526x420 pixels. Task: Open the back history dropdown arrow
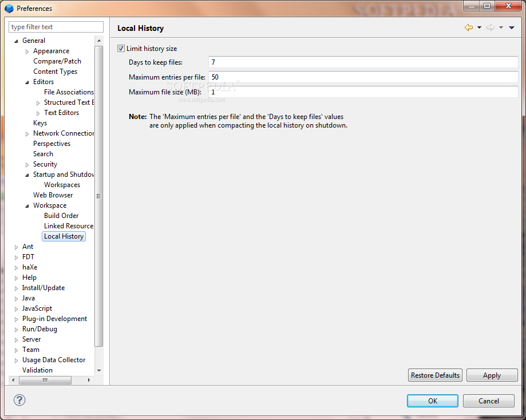[x=480, y=28]
